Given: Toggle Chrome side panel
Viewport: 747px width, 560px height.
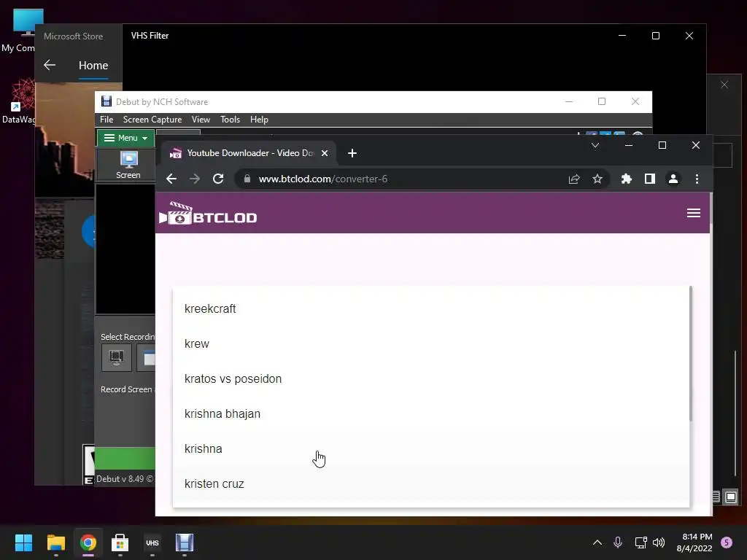Looking at the screenshot, I should click(650, 179).
